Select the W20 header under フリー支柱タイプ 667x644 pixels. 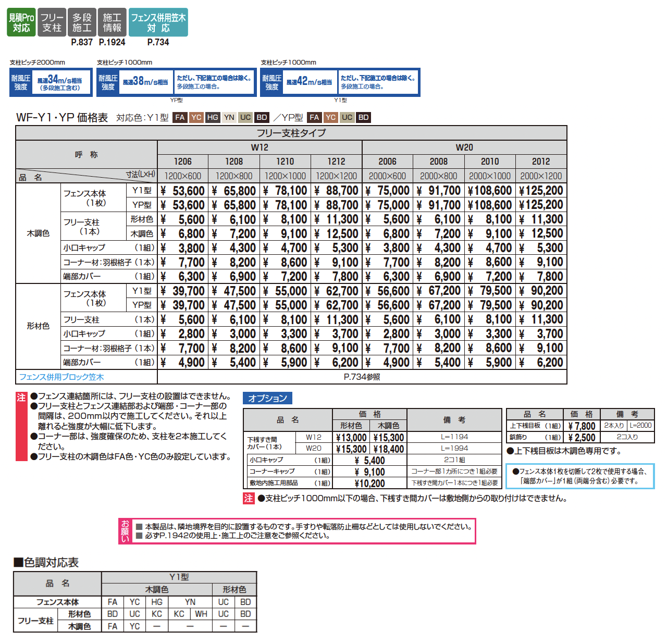coord(464,147)
